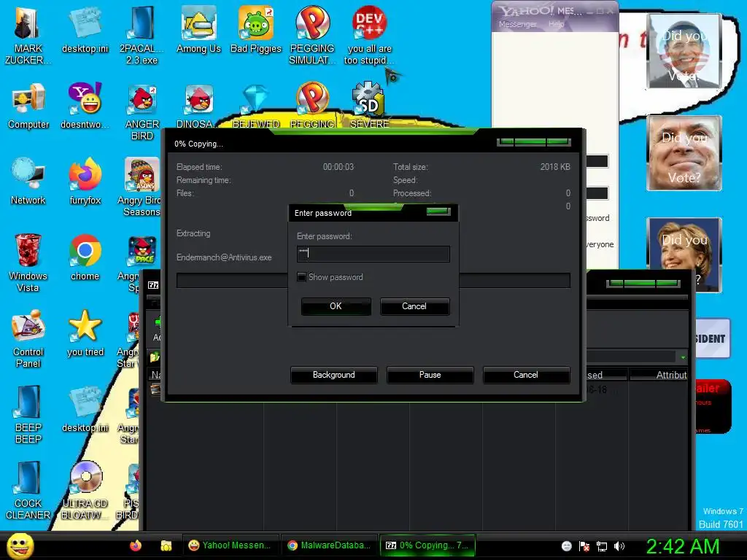Click the Attribut column header in 7-Zip
This screenshot has height=560, width=747.
click(x=659, y=375)
